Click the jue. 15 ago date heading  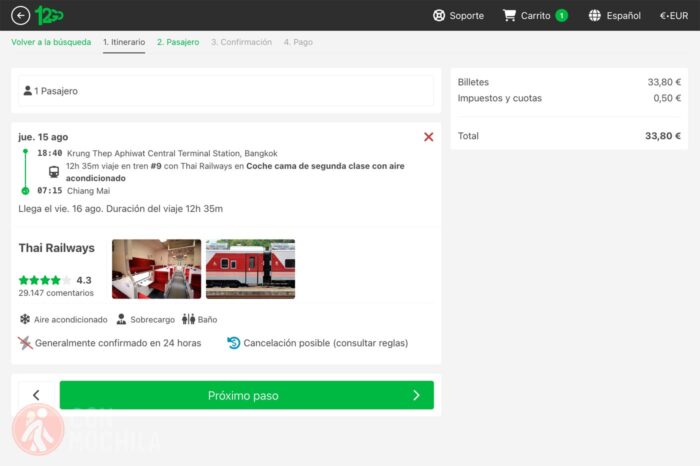click(x=43, y=137)
